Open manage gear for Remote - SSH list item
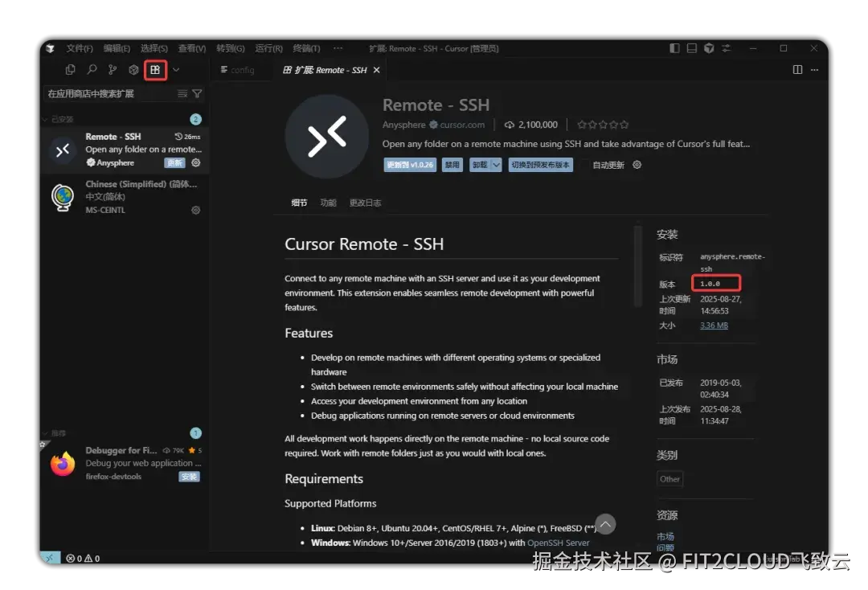This screenshot has height=590, width=868. 196,162
